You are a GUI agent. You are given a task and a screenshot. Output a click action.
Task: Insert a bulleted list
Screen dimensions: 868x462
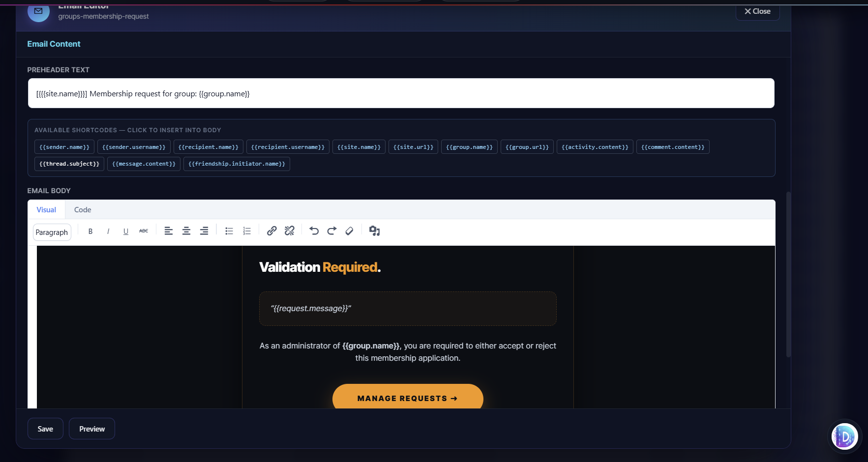tap(229, 231)
